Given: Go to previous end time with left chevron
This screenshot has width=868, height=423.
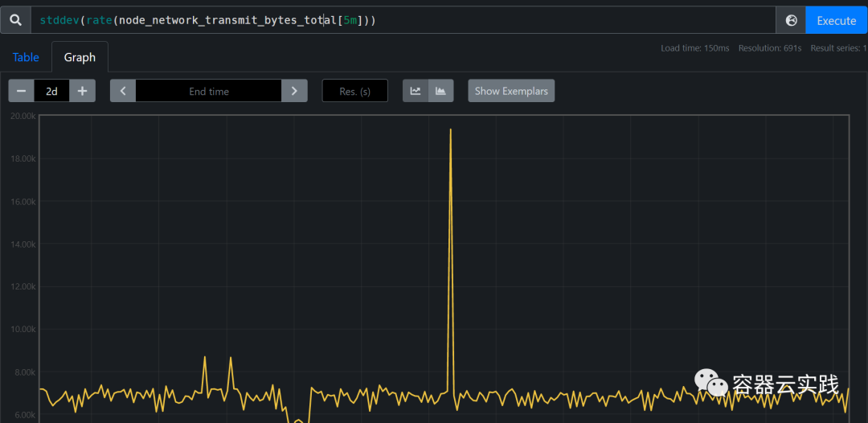Looking at the screenshot, I should 123,91.
